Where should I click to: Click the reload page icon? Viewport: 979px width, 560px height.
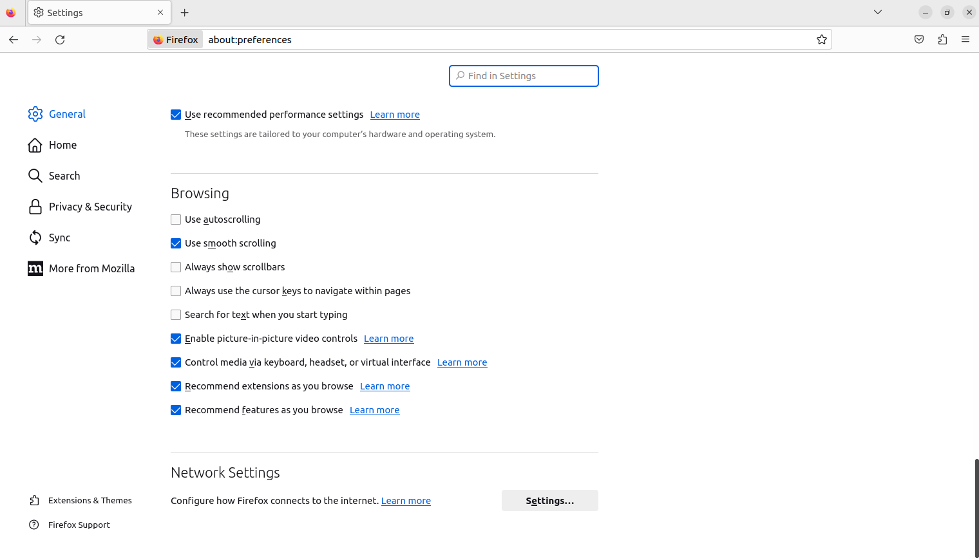[60, 40]
